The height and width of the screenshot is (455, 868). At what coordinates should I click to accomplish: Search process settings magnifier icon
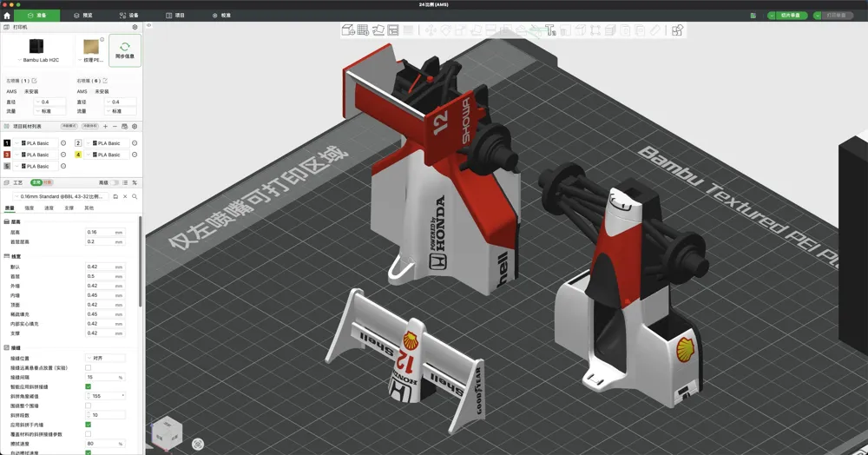(x=135, y=196)
